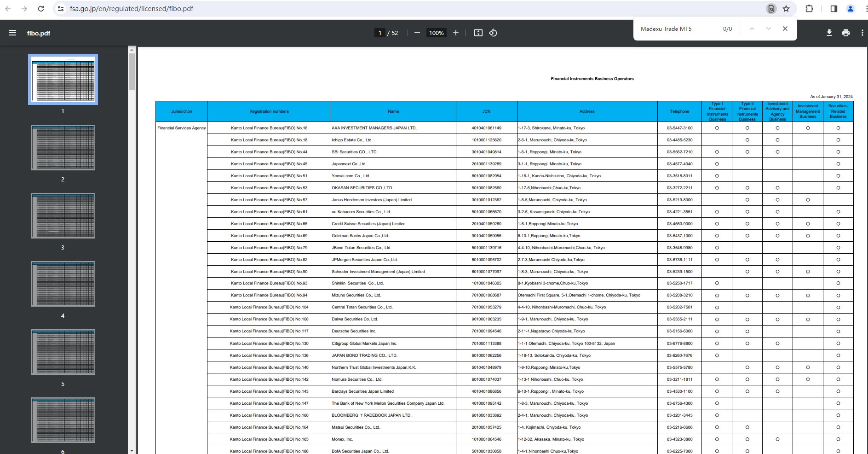Rotate the PDF counterclockwise
868x454 pixels.
point(493,33)
